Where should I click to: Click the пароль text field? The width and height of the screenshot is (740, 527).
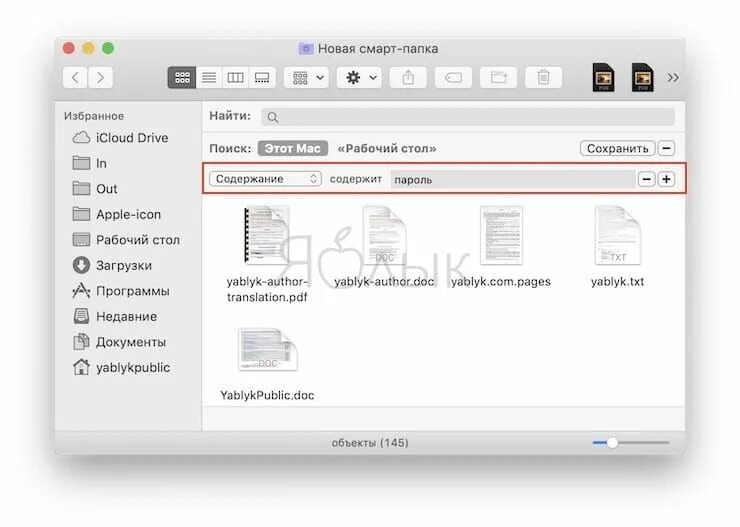point(513,179)
